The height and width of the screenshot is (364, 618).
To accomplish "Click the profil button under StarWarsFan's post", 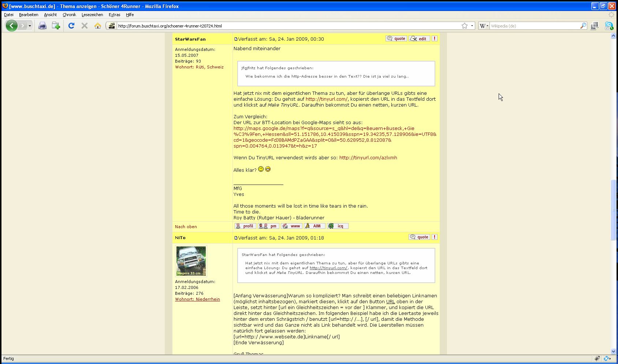I will point(245,226).
